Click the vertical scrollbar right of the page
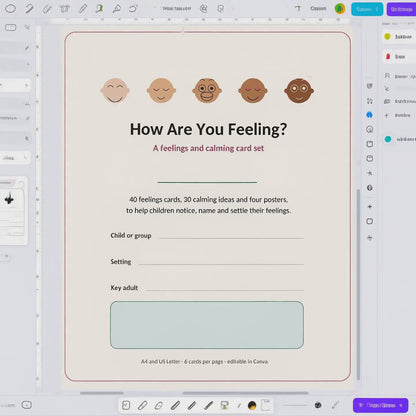Screen dimensions: 416x416 (358, 284)
